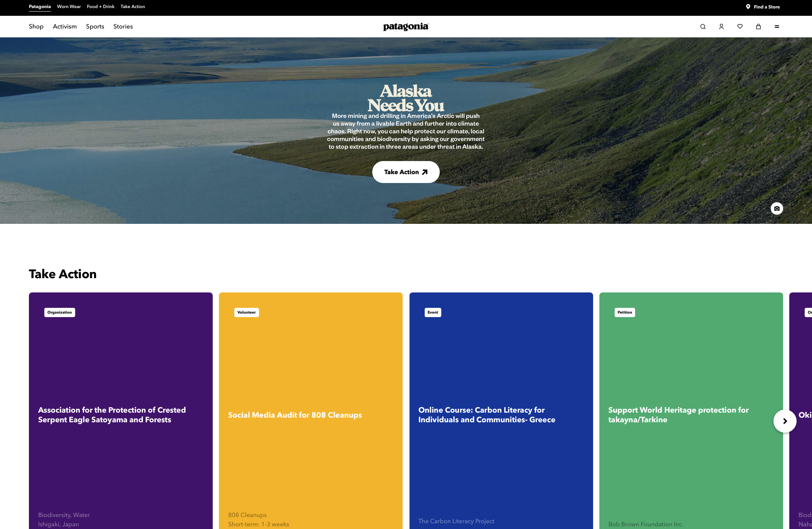
Task: Open the Stories menu
Action: coord(123,27)
